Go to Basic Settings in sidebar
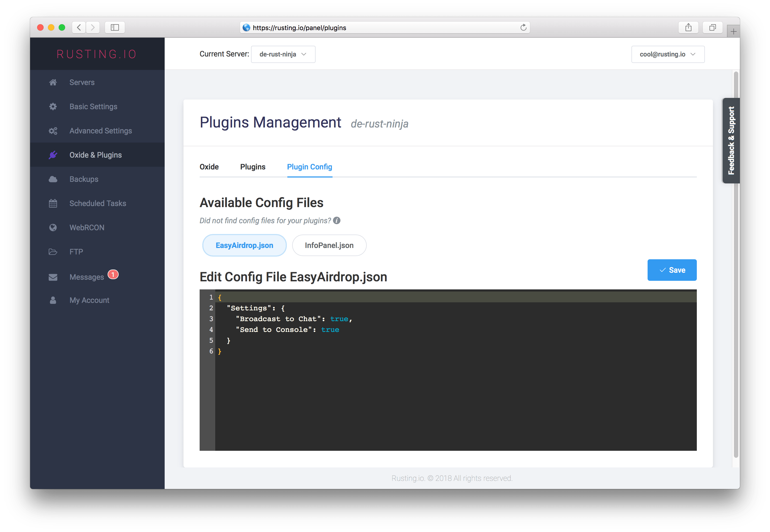The width and height of the screenshot is (770, 532). tap(97, 107)
